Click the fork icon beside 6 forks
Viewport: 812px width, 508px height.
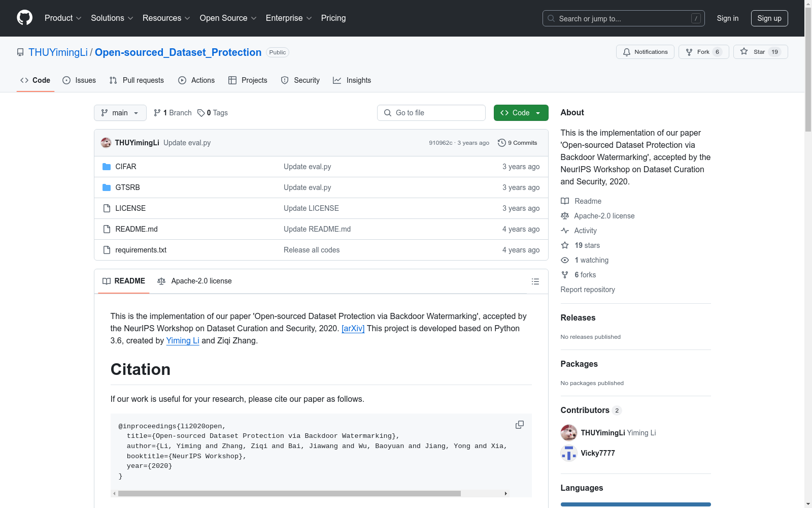(x=565, y=275)
